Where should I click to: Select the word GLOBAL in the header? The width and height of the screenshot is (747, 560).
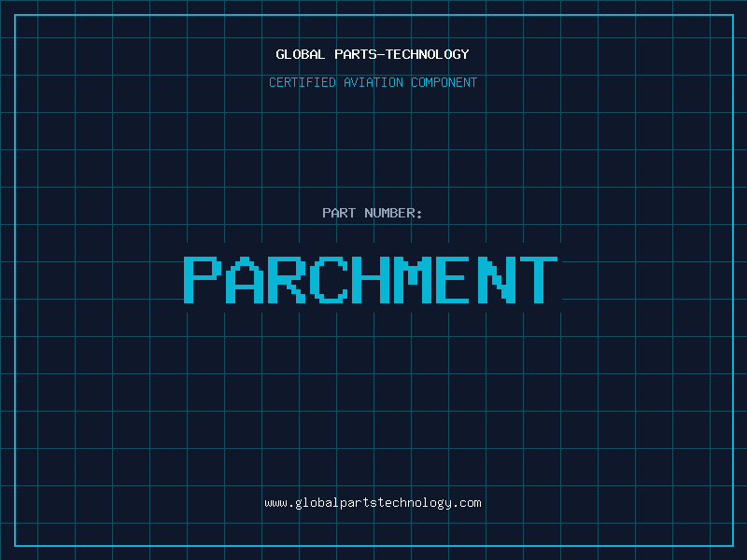[x=301, y=54]
